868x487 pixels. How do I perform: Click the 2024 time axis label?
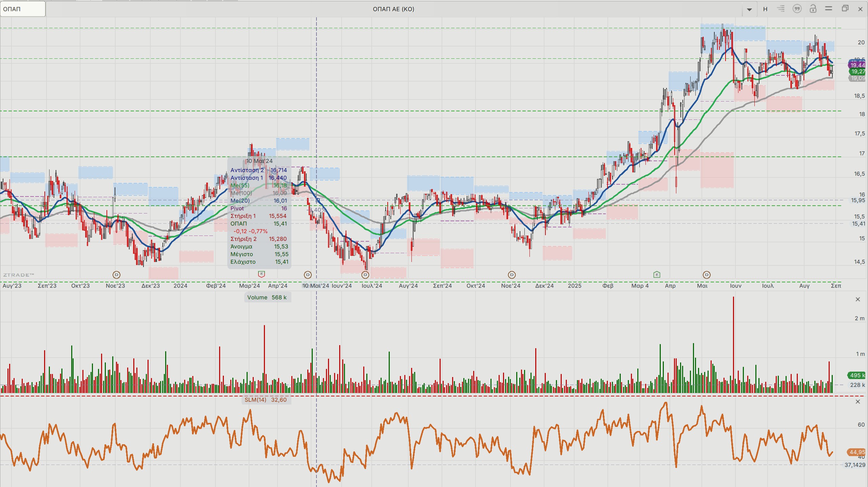[x=180, y=286]
